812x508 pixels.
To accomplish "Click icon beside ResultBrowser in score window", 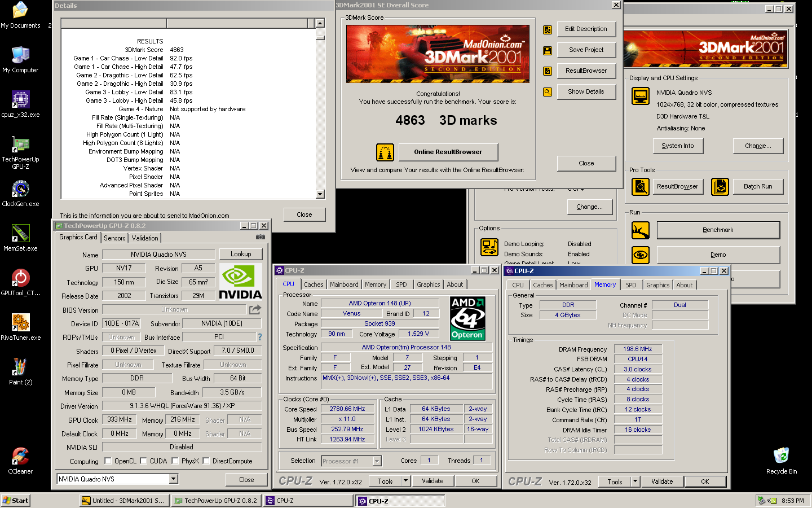I will tap(547, 71).
